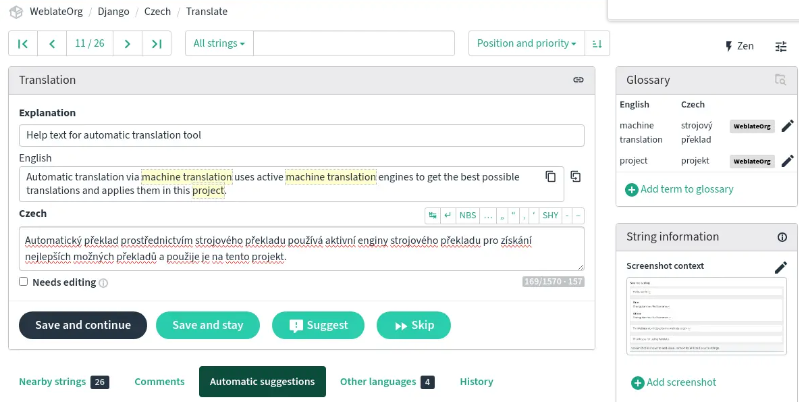Toggle the sort direction icon

point(597,43)
